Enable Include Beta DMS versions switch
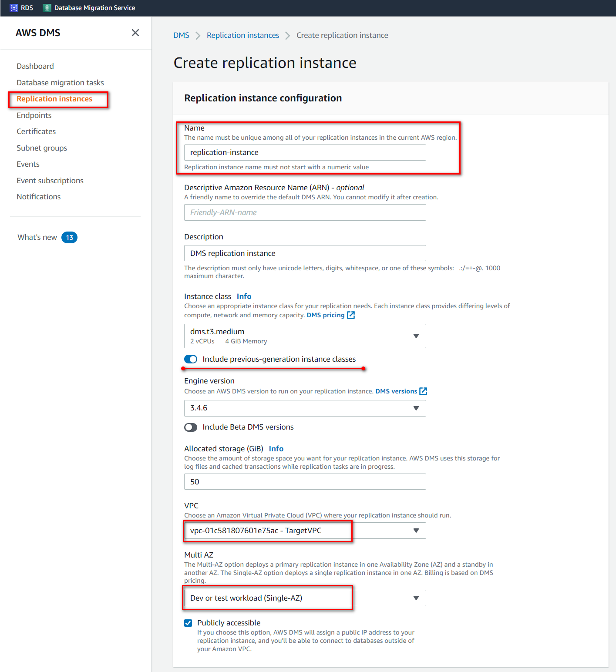The image size is (616, 672). [x=191, y=427]
